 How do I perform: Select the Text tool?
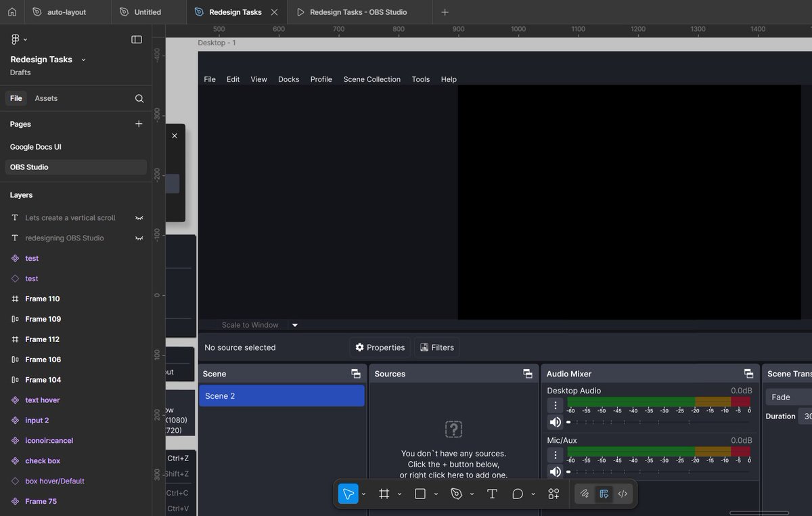[492, 494]
